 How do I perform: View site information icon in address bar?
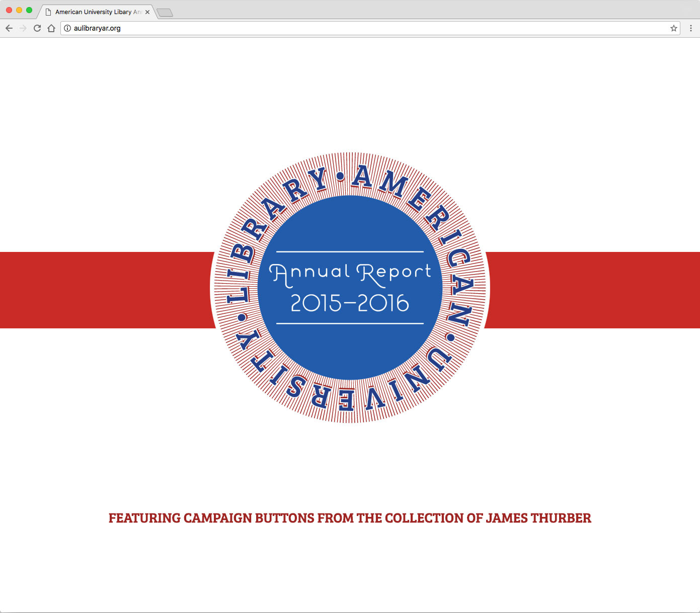67,28
